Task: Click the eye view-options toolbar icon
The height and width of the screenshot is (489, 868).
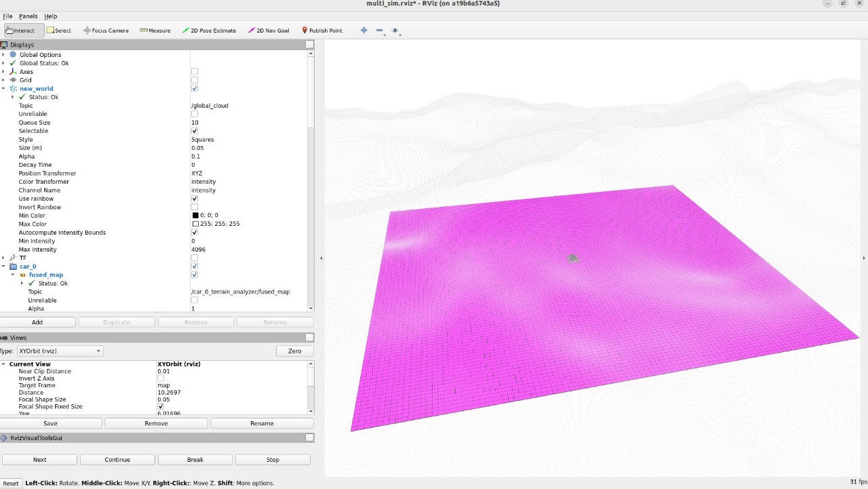Action: (395, 31)
